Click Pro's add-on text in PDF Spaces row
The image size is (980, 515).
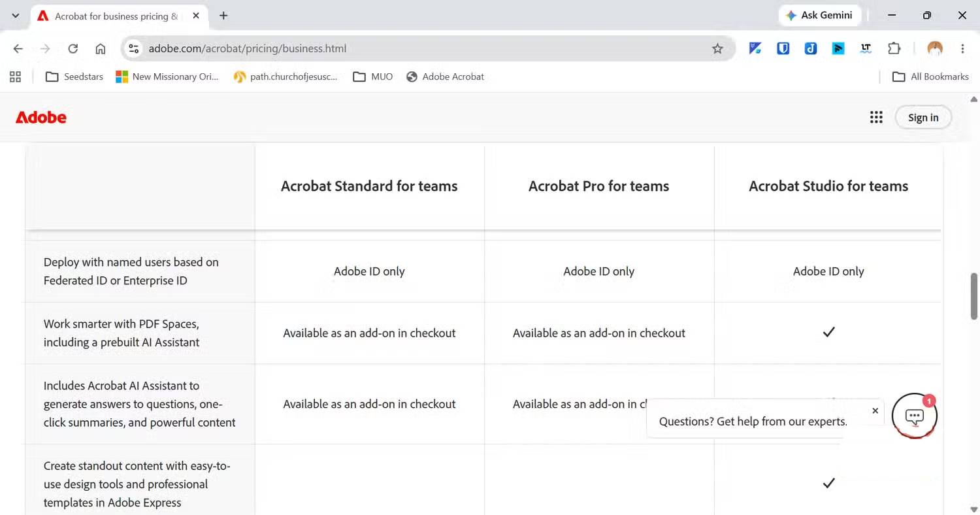pos(599,333)
